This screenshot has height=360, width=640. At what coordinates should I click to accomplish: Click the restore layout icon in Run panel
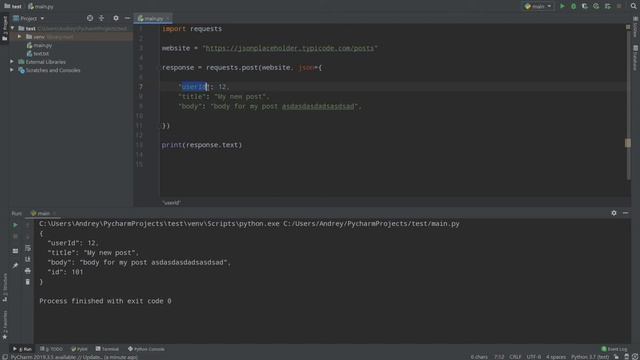(x=15, y=251)
